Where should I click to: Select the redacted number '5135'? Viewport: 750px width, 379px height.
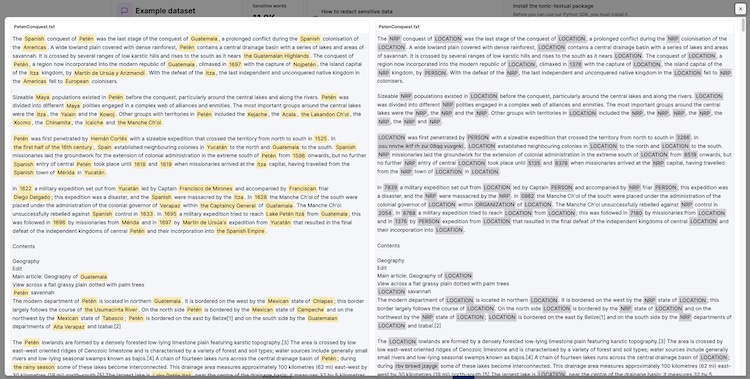(x=534, y=163)
